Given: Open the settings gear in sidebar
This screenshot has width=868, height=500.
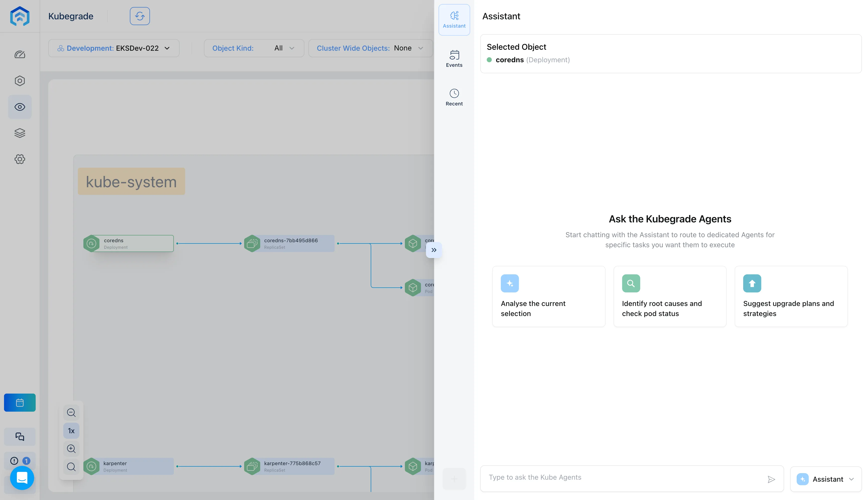Looking at the screenshot, I should (x=20, y=159).
